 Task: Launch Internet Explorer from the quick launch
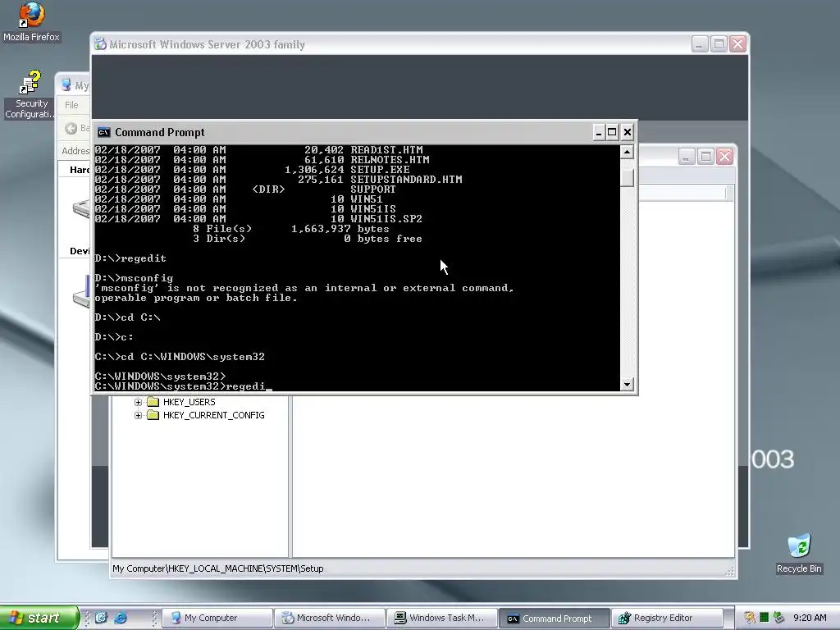pyautogui.click(x=121, y=618)
